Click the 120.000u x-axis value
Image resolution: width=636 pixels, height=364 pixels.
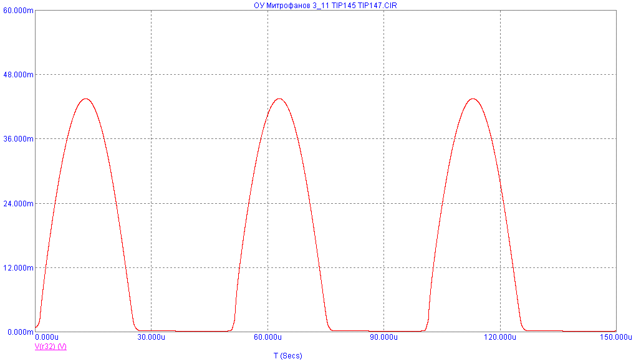tap(499, 337)
